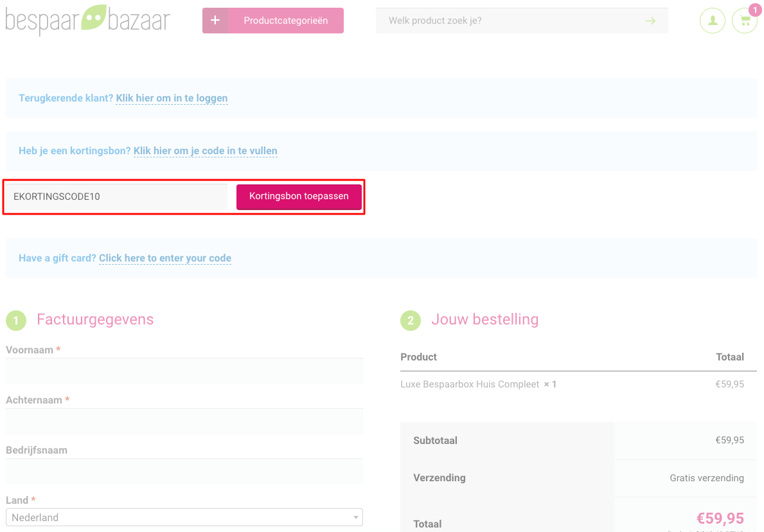Click the bespaar bazaar logo
Screen dimensions: 764x532
click(x=87, y=20)
